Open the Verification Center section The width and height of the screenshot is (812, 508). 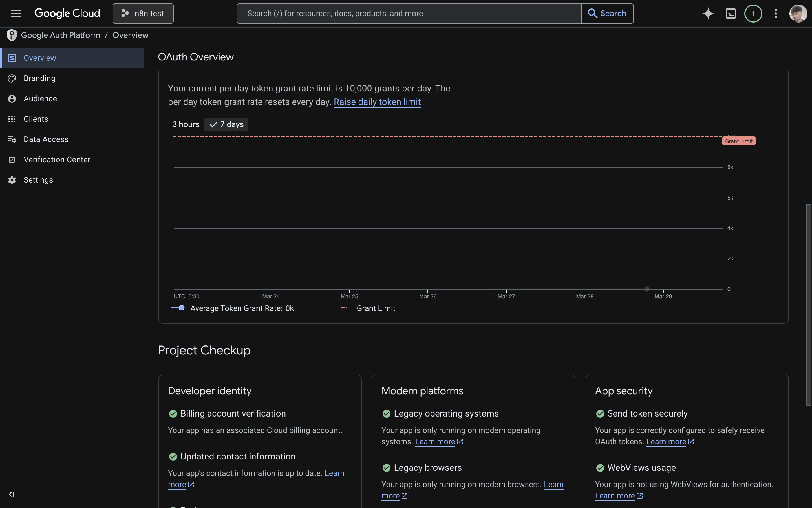[x=72, y=159]
